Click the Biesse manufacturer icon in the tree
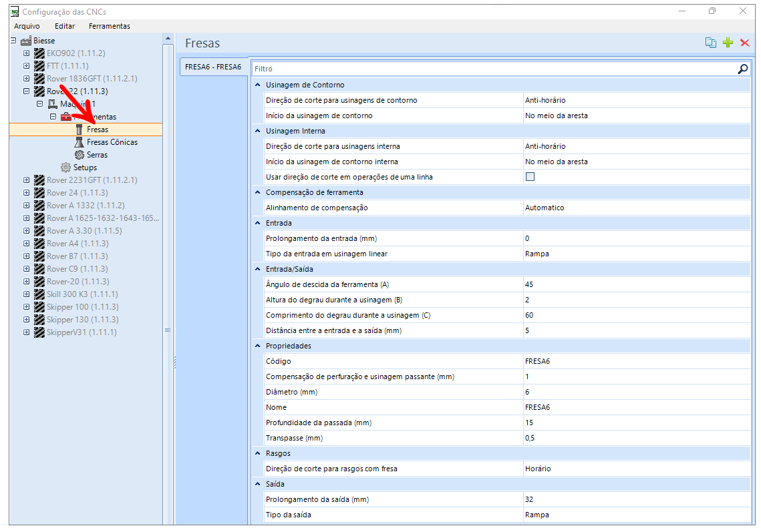The image size is (761, 532). (x=26, y=41)
